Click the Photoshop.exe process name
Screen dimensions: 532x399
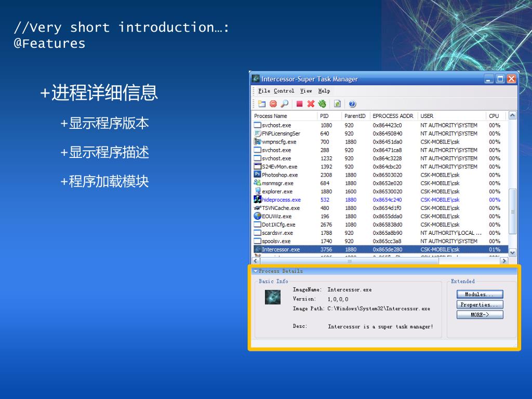(x=280, y=175)
